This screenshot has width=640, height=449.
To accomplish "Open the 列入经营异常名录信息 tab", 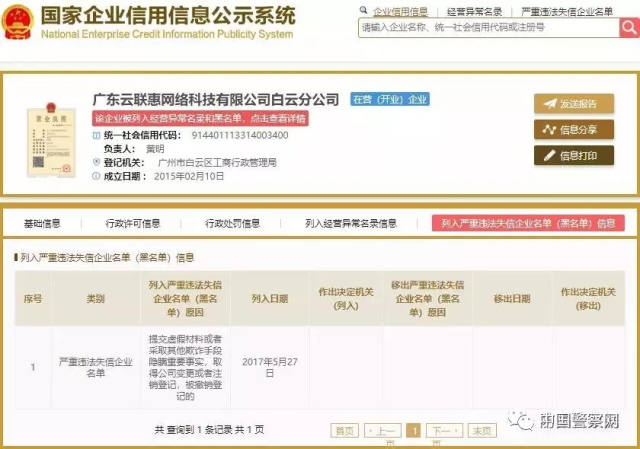I will click(351, 223).
